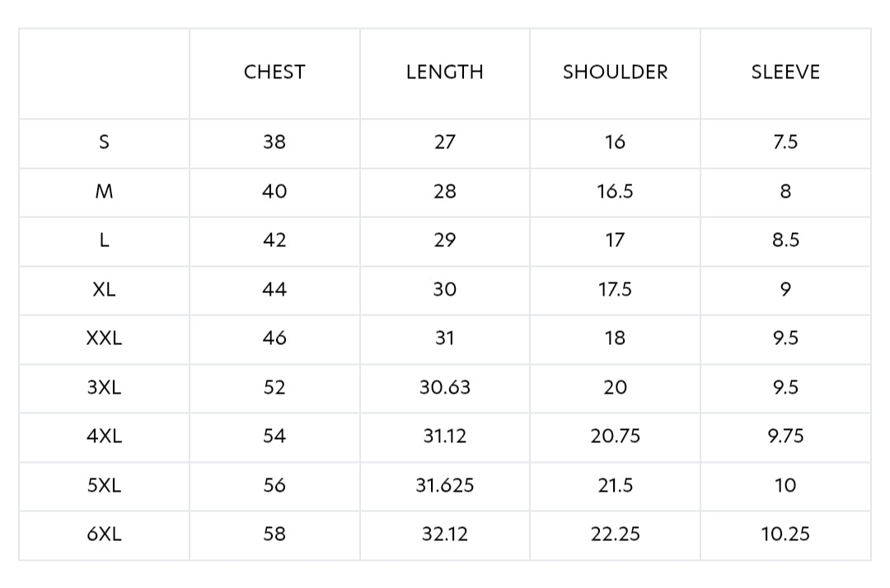Click the 9.75 sleeve cell

(x=785, y=436)
